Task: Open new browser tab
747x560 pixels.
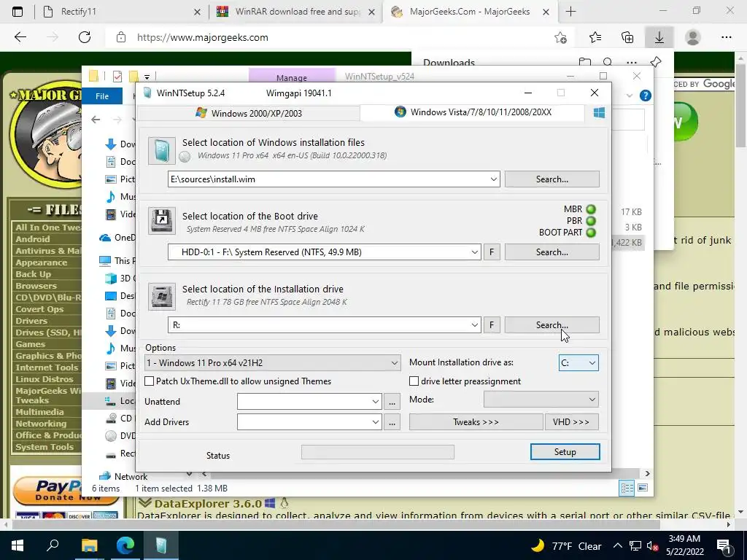Action: pos(570,12)
